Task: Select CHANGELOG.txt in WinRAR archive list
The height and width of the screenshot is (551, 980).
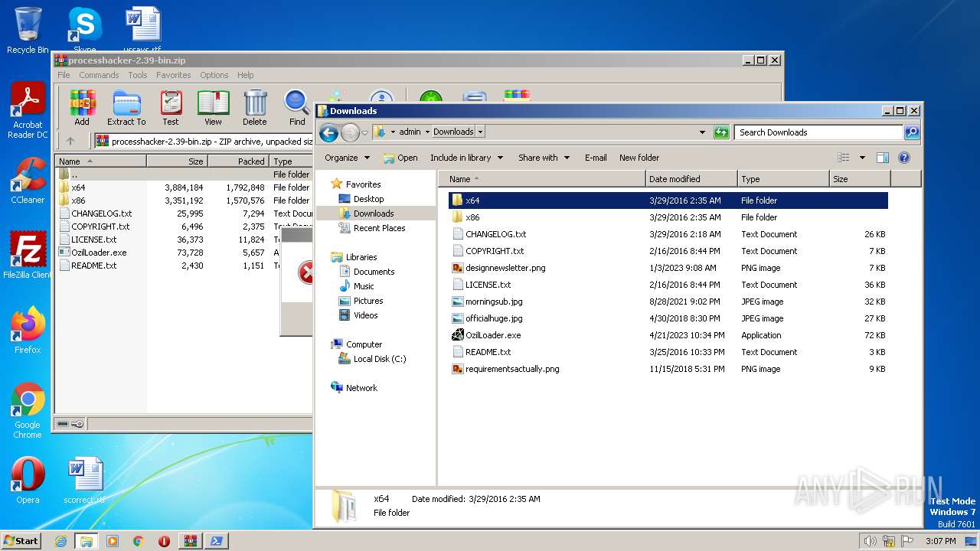Action: (x=101, y=214)
